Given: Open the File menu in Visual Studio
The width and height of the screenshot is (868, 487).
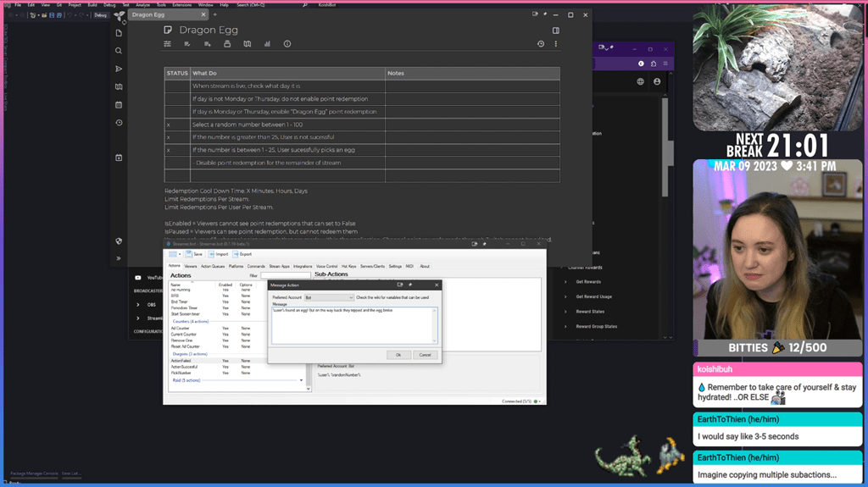Looking at the screenshot, I should click(18, 5).
